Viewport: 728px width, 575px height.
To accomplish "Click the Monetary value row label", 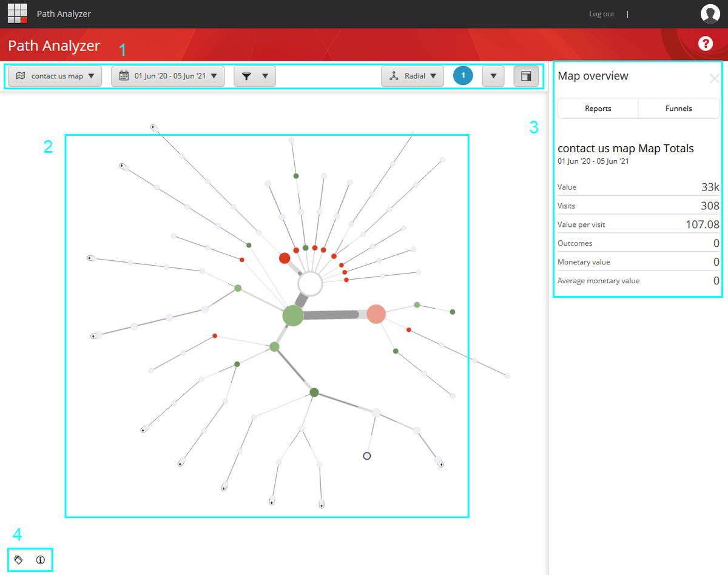I will (584, 262).
